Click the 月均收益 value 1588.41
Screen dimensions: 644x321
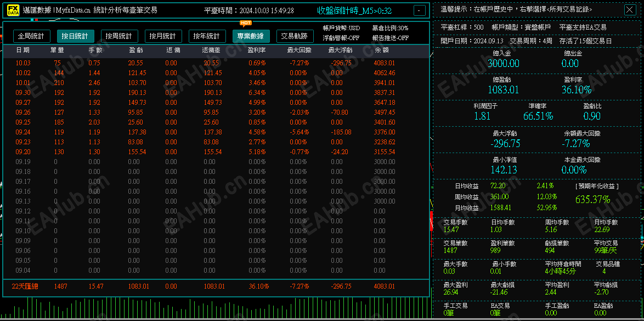coord(501,207)
